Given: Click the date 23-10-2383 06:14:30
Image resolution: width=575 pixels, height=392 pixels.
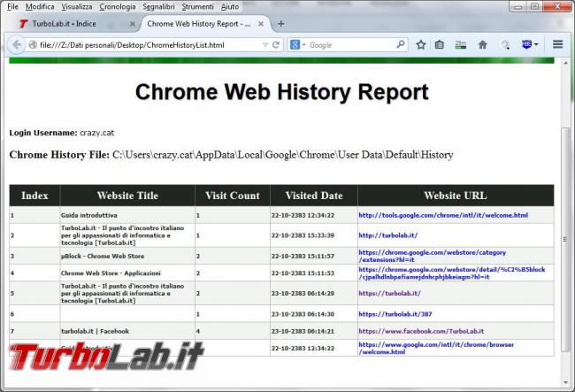Looking at the screenshot, I should click(303, 314).
